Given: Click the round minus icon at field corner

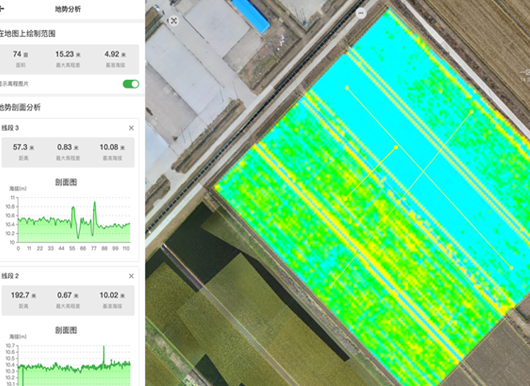Looking at the screenshot, I should (361, 14).
